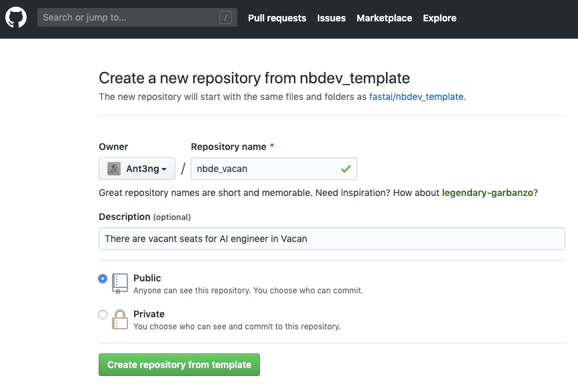Go to Issues in top navigation
This screenshot has width=578, height=392.
point(331,18)
